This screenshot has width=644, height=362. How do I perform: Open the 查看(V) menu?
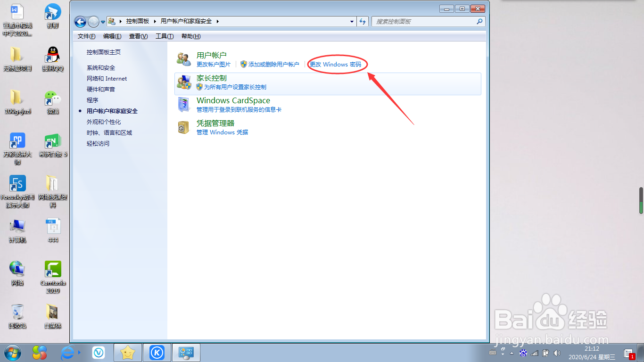coord(139,36)
